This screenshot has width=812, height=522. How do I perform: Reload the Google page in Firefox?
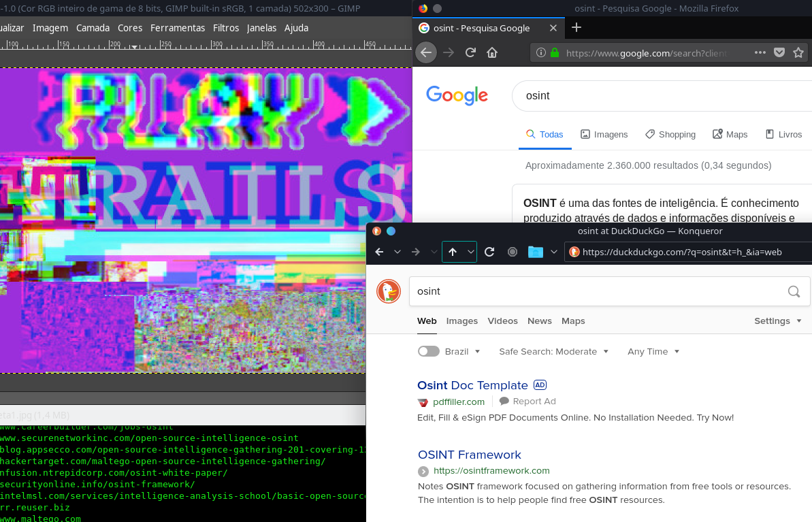tap(470, 53)
